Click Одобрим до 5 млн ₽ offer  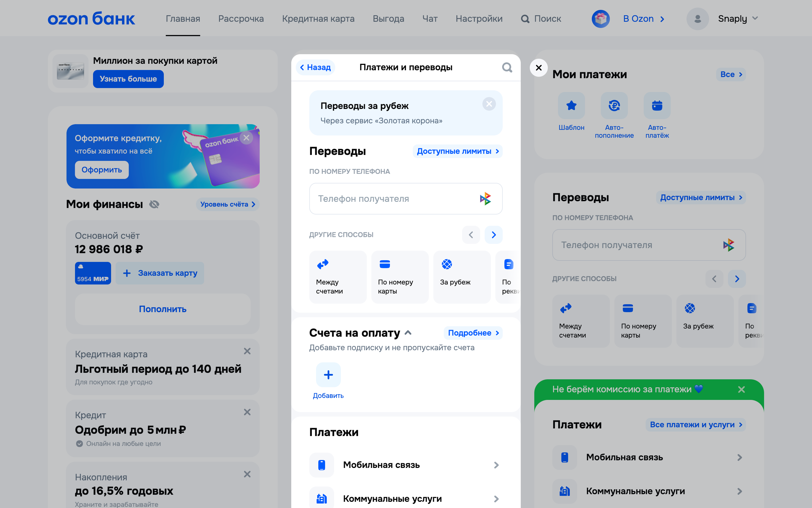(x=130, y=430)
